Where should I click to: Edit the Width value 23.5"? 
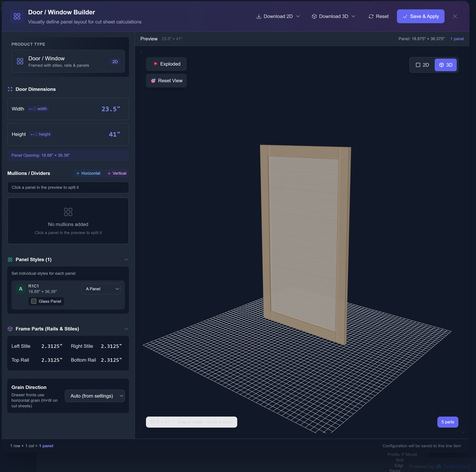pos(111,109)
